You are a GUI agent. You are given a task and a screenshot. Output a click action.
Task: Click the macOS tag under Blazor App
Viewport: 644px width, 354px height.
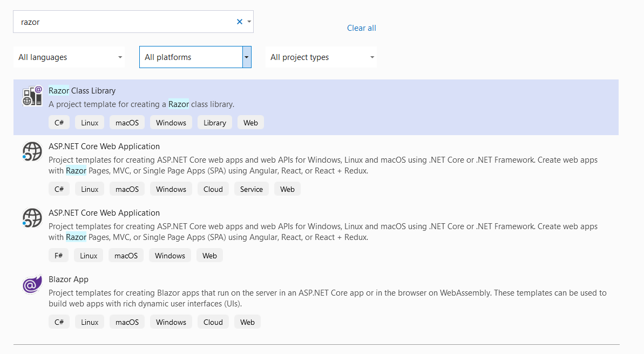127,322
